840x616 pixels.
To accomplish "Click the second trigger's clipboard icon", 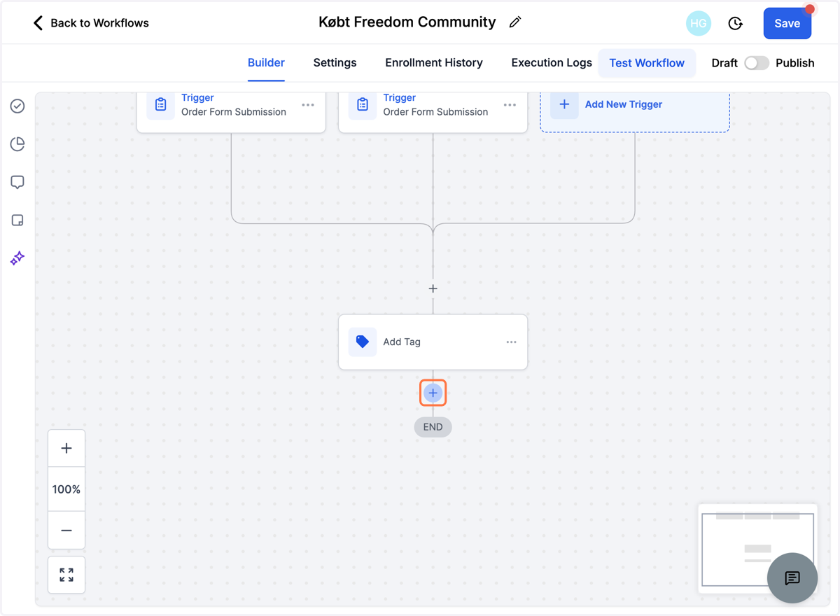I will click(363, 105).
